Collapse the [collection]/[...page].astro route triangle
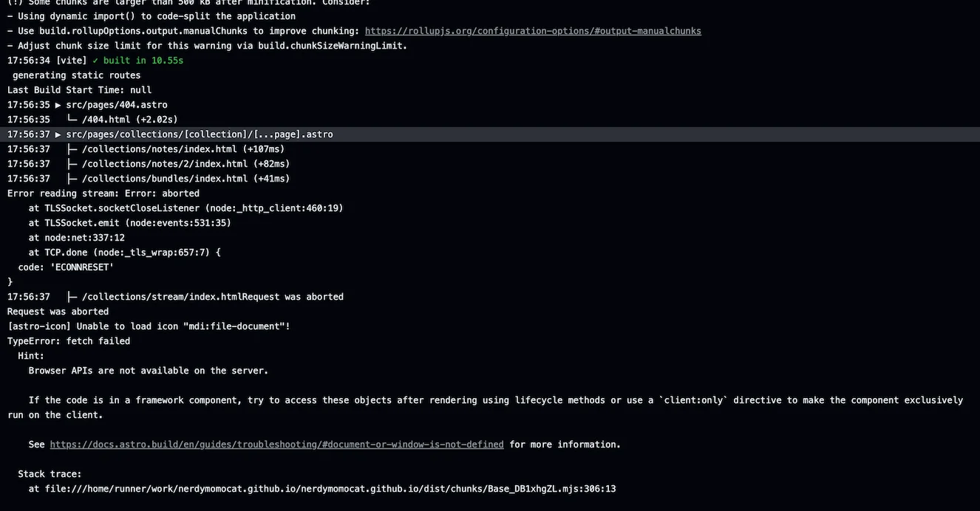This screenshot has height=511, width=980. tap(58, 134)
